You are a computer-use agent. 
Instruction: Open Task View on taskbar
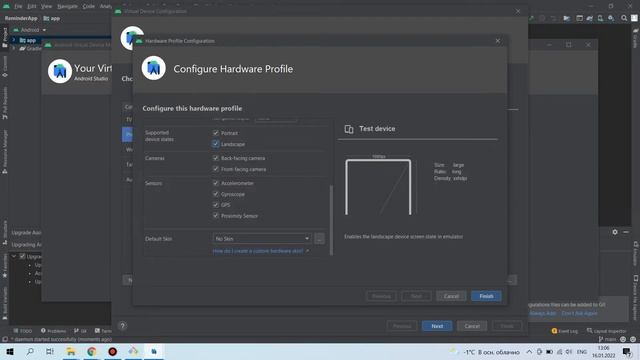click(x=50, y=351)
